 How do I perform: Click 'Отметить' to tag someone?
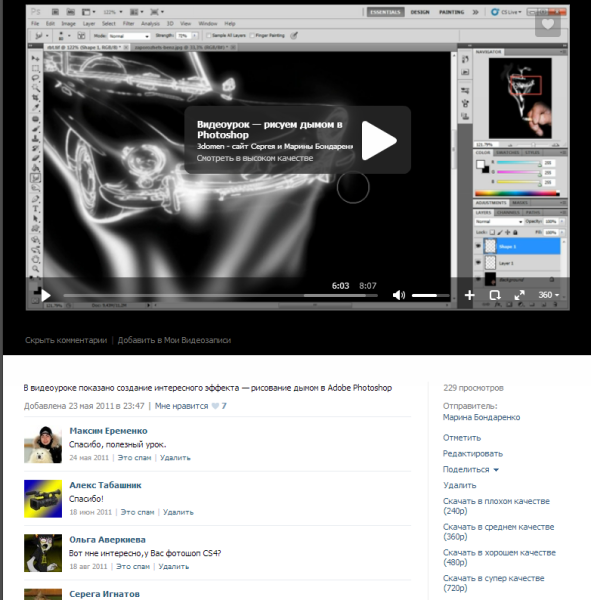(462, 438)
